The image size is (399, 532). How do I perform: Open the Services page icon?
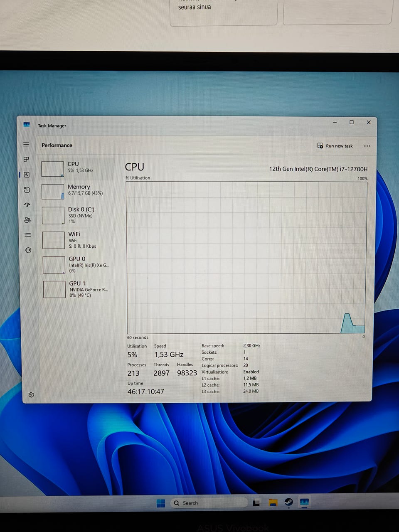pos(28,250)
